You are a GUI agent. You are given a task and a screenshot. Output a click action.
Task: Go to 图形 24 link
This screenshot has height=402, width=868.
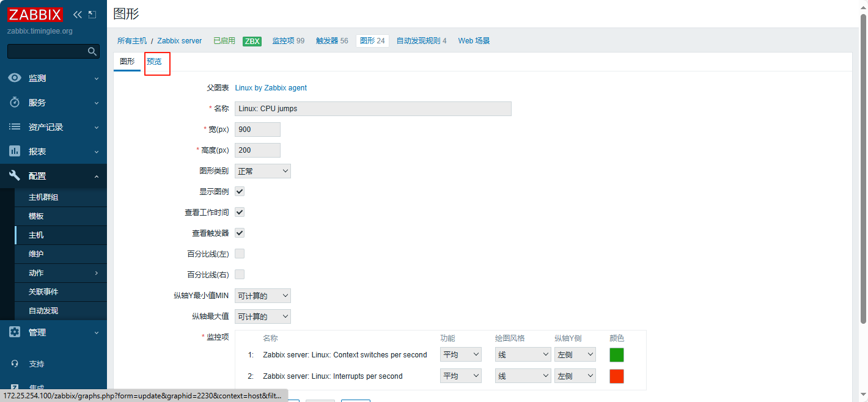pyautogui.click(x=372, y=41)
